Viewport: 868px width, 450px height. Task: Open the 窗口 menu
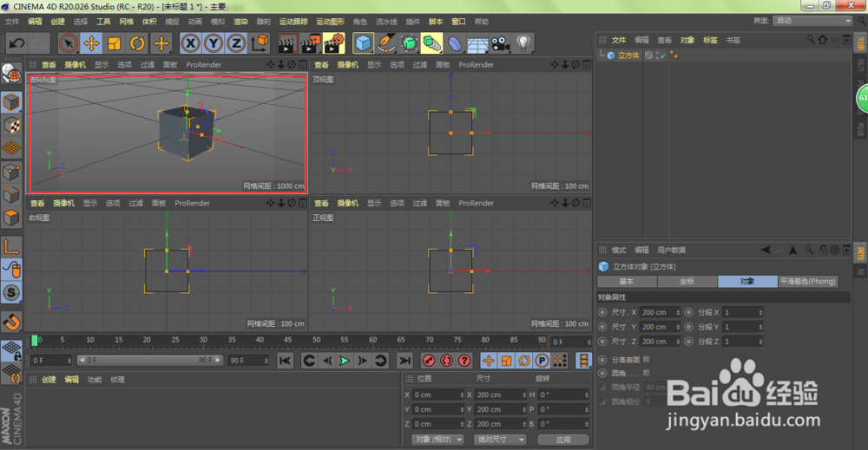[x=458, y=22]
